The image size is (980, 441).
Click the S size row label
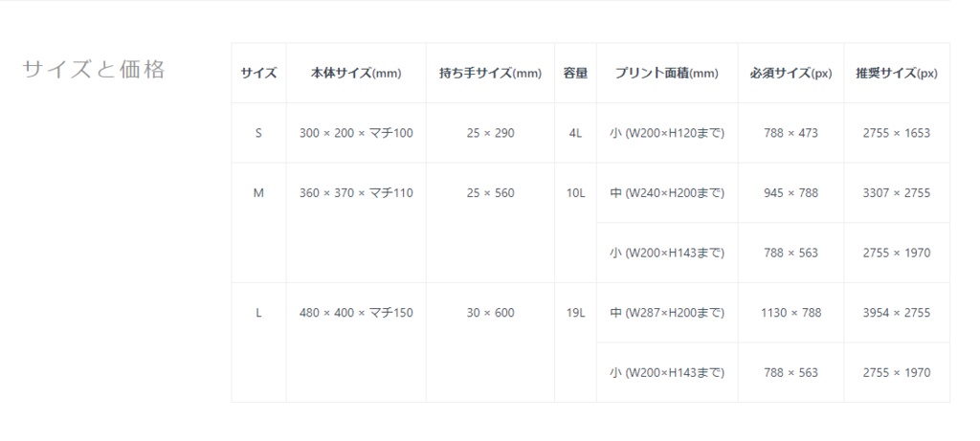click(258, 133)
